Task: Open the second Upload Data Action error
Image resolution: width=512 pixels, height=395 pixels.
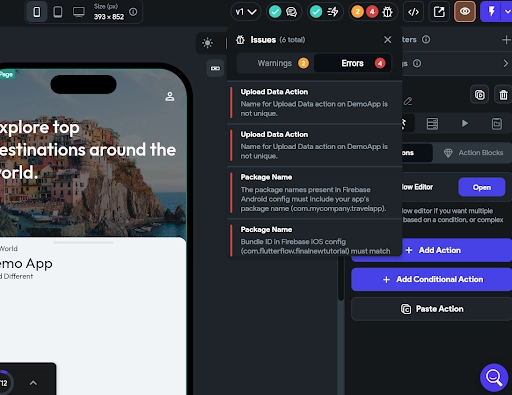Action: click(x=314, y=145)
